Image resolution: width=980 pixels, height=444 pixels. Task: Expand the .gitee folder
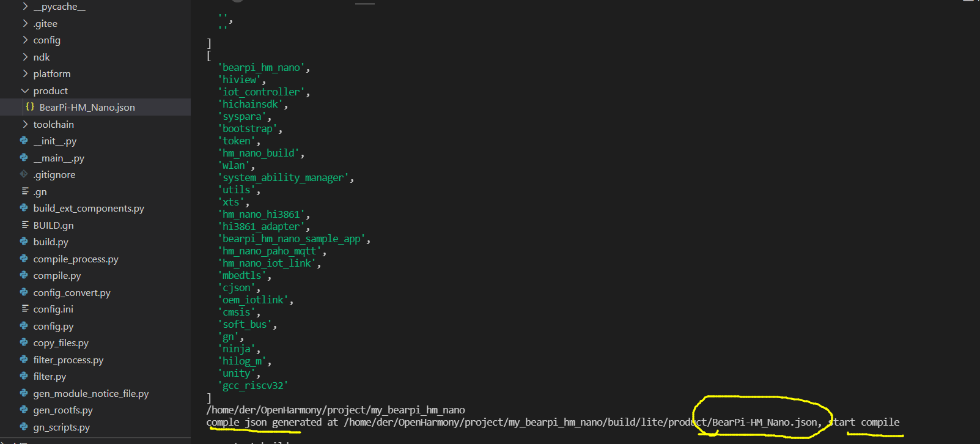tap(25, 23)
